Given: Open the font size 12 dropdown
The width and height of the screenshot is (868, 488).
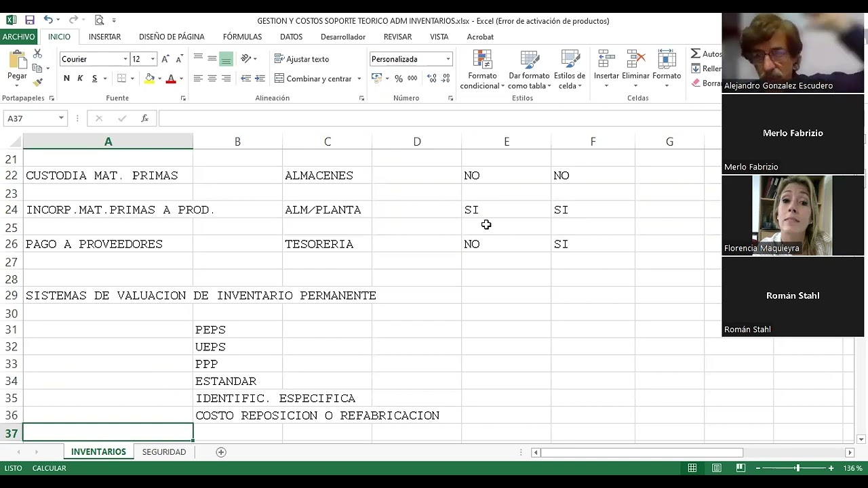Looking at the screenshot, I should click(x=153, y=59).
